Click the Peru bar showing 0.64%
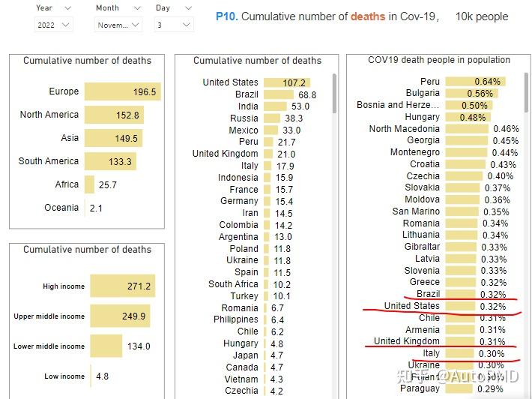The width and height of the screenshot is (532, 399). pos(475,82)
